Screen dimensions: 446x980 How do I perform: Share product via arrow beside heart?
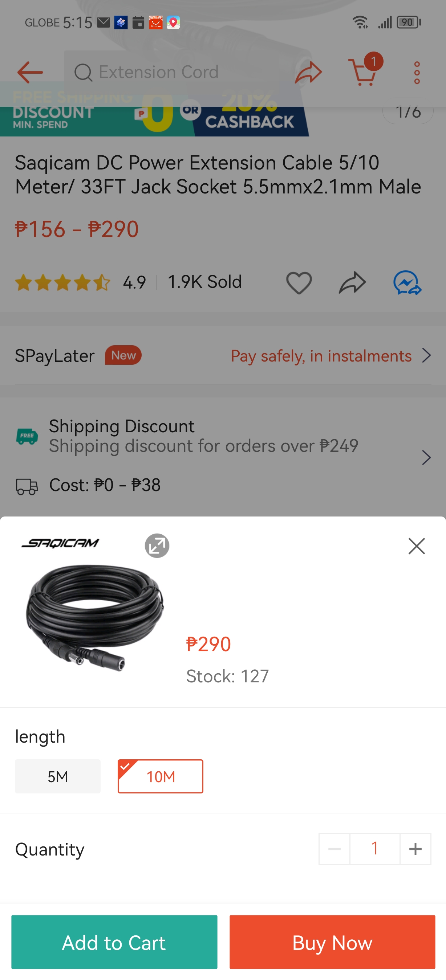(x=352, y=283)
